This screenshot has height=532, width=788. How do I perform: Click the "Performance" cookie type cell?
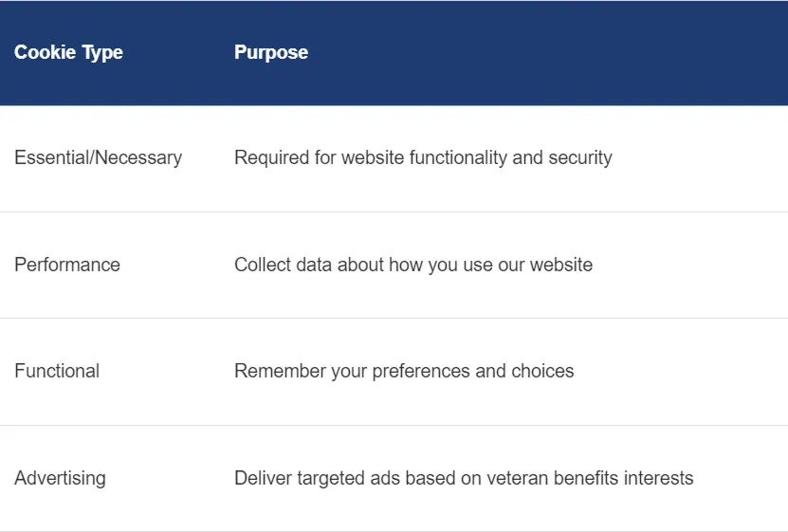click(67, 265)
